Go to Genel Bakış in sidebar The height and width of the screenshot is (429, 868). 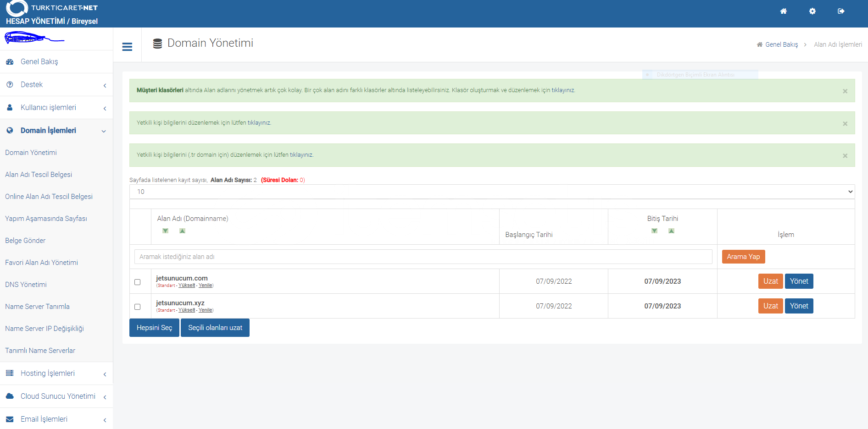(39, 62)
